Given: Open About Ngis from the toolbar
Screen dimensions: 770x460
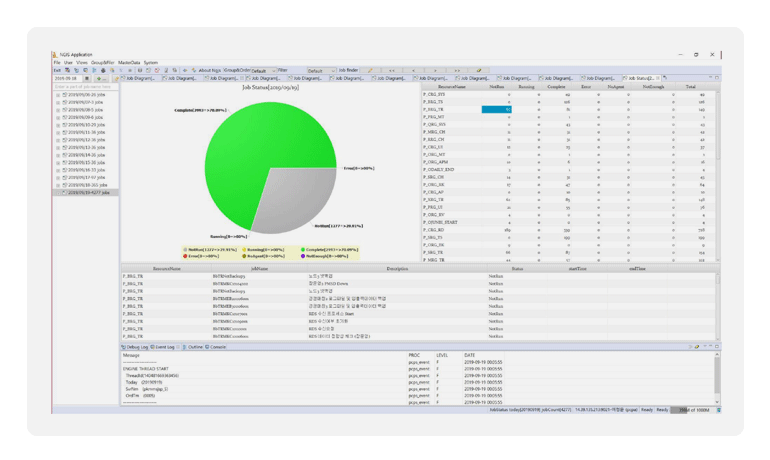Looking at the screenshot, I should pos(210,70).
